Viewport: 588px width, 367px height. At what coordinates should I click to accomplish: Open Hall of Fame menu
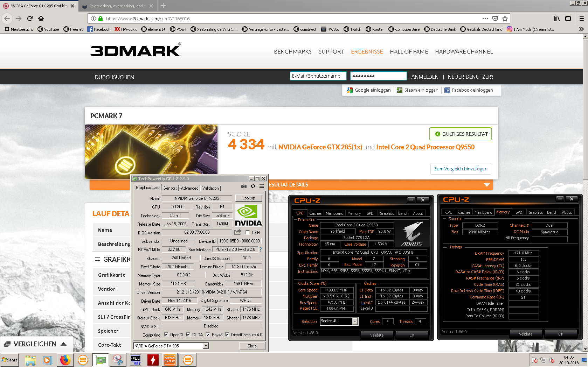tap(409, 52)
